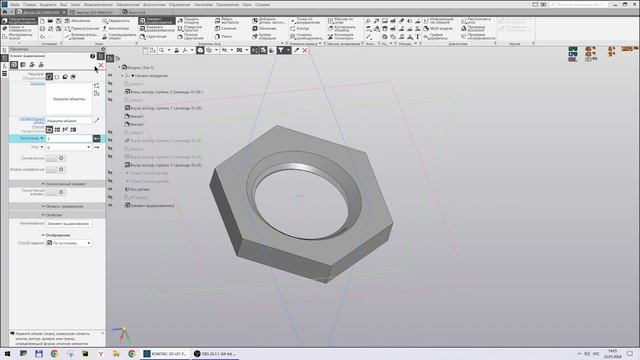Viewport: 640px width, 360px height.
Task: Open the Моделирование menu
Action: [x=98, y=4]
